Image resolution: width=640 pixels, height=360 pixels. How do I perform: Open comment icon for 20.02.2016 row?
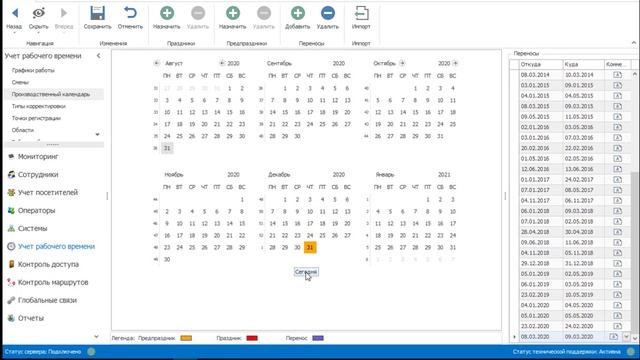point(618,148)
